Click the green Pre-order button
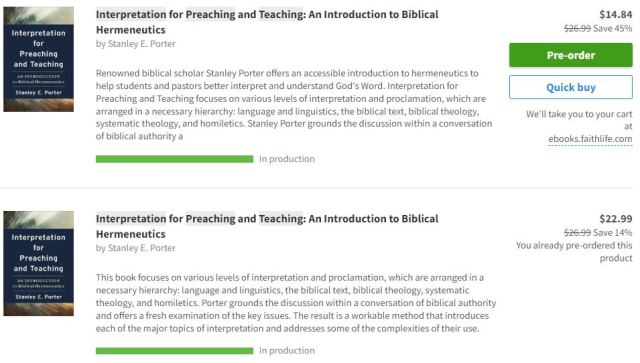 point(571,55)
